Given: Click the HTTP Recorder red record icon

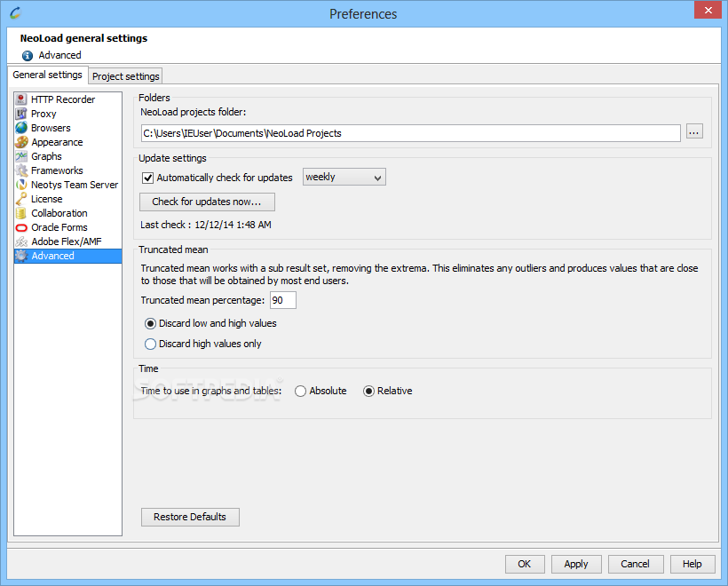Looking at the screenshot, I should [21, 99].
